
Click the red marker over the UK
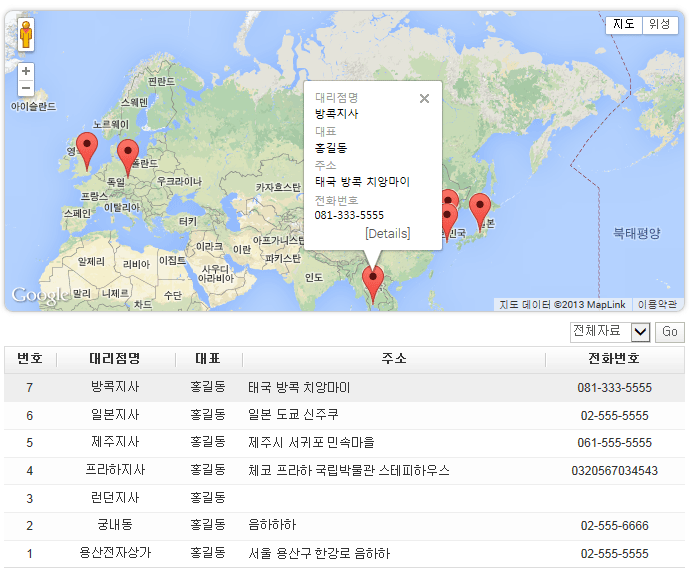[x=87, y=149]
